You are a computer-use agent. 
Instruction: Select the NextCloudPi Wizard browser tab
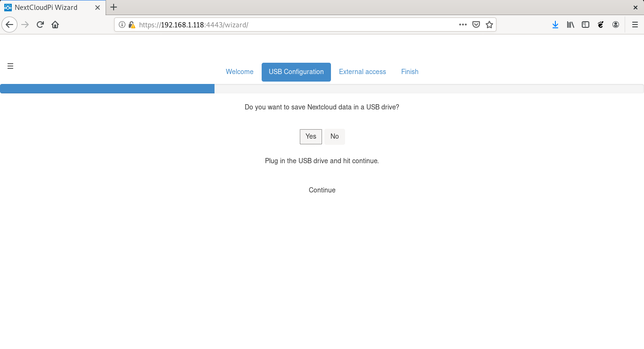pos(53,7)
